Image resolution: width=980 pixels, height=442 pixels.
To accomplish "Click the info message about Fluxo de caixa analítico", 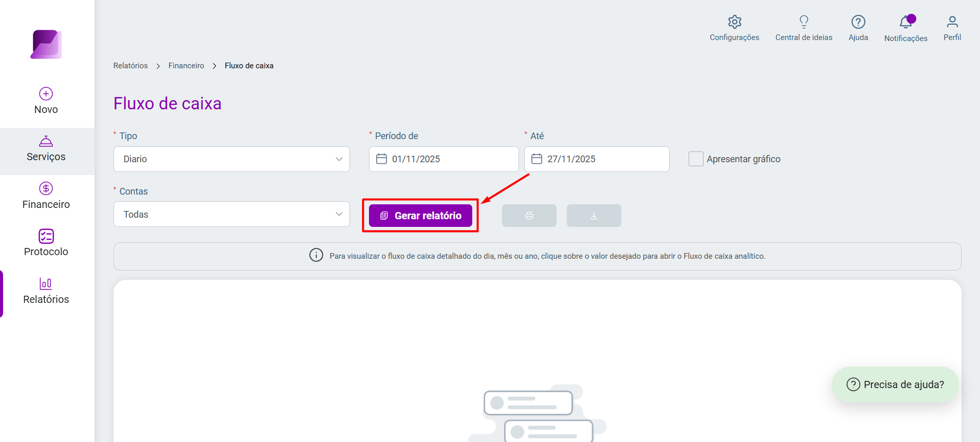I will [547, 256].
